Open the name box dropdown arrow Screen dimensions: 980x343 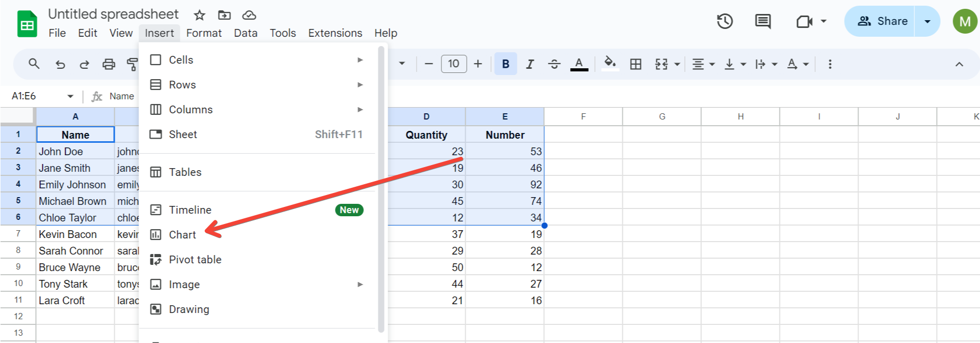(70, 96)
